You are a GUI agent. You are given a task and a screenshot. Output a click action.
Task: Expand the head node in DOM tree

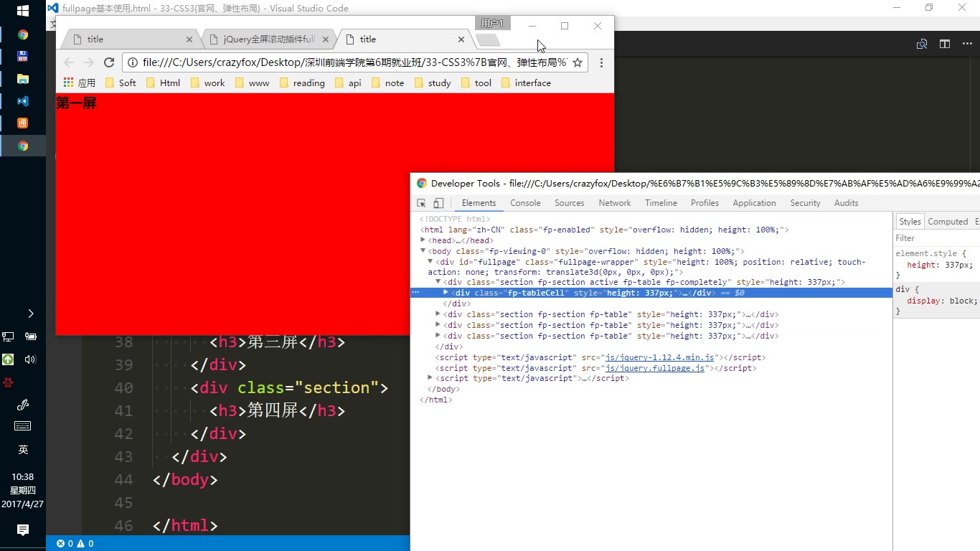tap(423, 240)
